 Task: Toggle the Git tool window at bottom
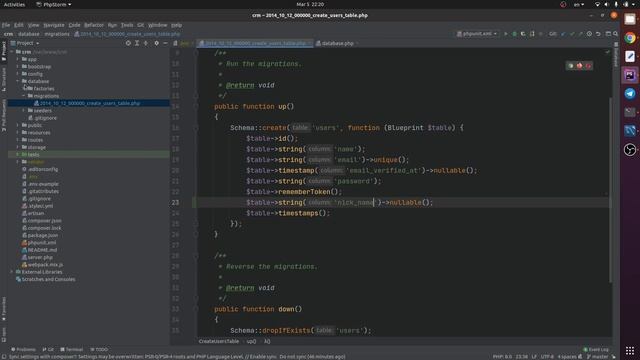48,349
